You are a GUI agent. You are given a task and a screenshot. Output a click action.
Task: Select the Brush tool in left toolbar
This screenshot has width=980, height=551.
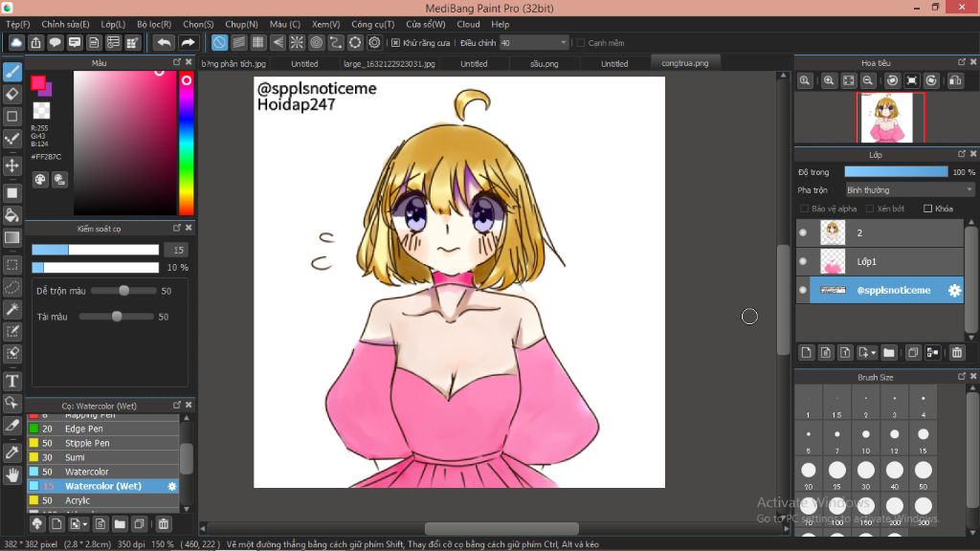(12, 72)
